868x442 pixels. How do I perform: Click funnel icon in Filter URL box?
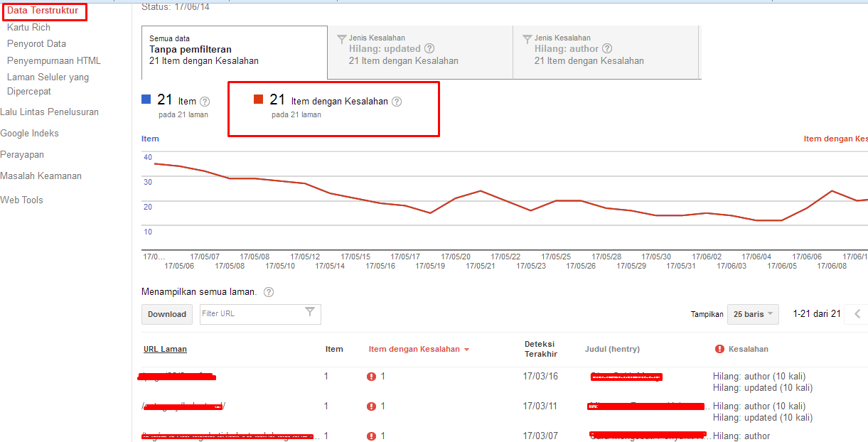pos(310,312)
